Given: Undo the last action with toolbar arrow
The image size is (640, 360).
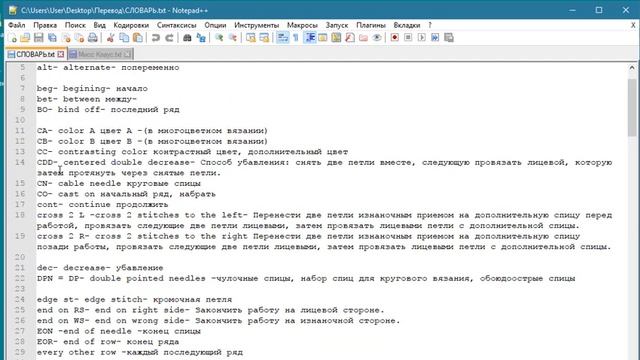Looking at the screenshot, I should pos(156,38).
